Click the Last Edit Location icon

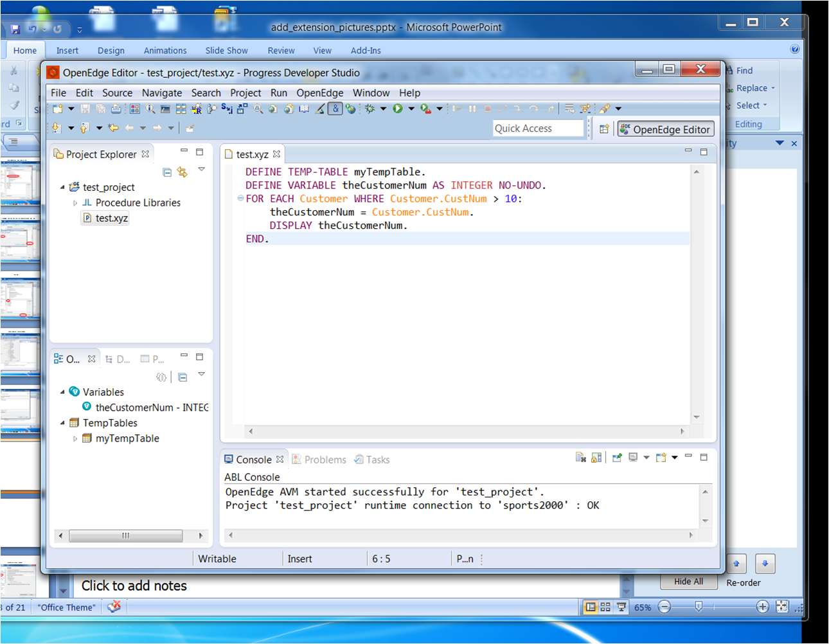(x=113, y=128)
